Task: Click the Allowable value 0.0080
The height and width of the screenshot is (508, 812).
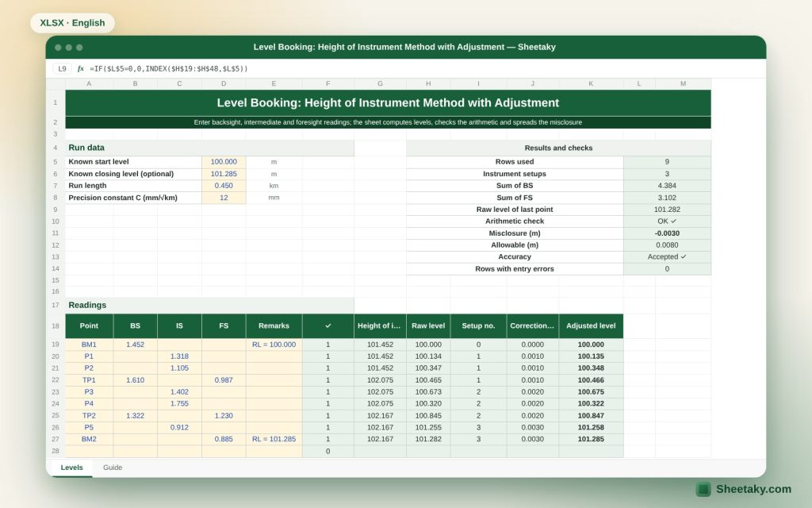Action: pyautogui.click(x=667, y=245)
